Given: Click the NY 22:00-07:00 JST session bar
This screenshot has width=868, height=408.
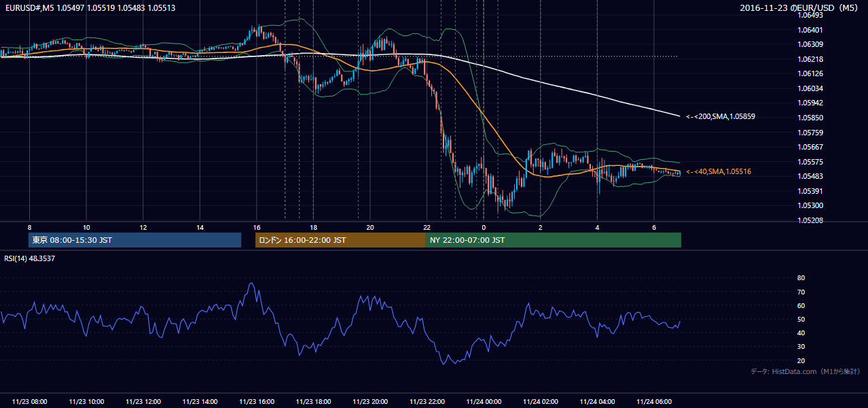Looking at the screenshot, I should [x=554, y=240].
